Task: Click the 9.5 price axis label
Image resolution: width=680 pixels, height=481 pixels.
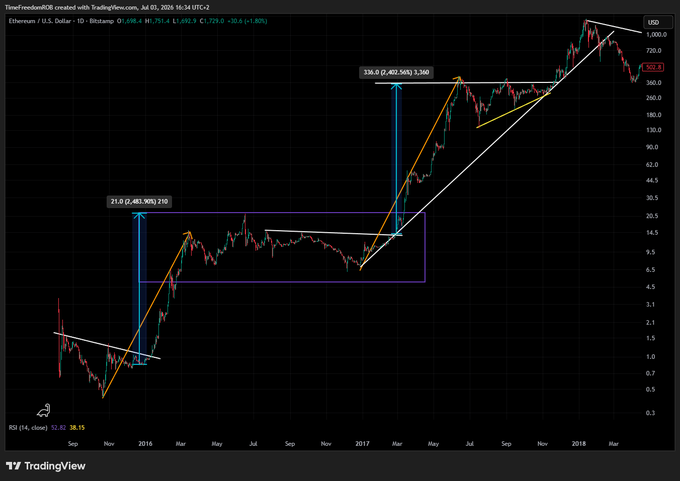Action: (651, 252)
